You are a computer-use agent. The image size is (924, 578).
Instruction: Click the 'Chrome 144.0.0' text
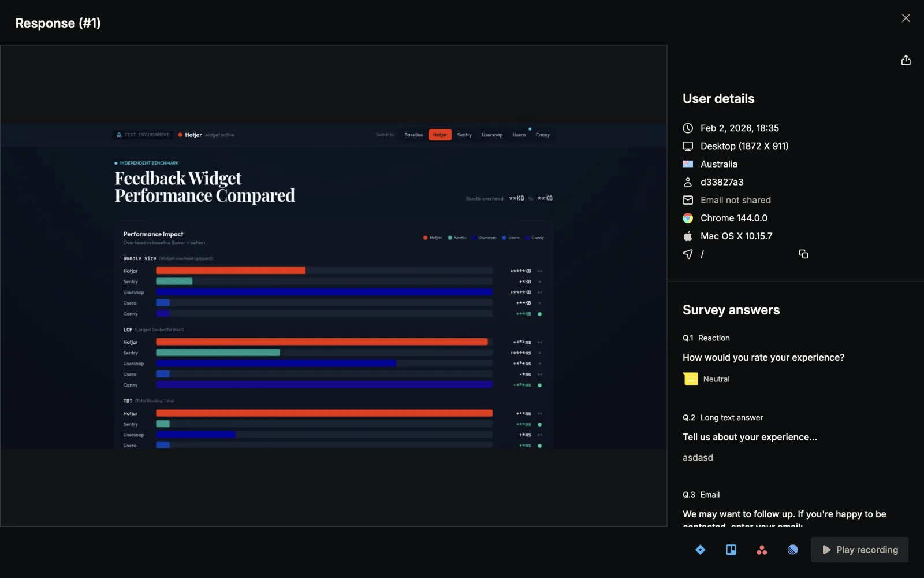734,218
